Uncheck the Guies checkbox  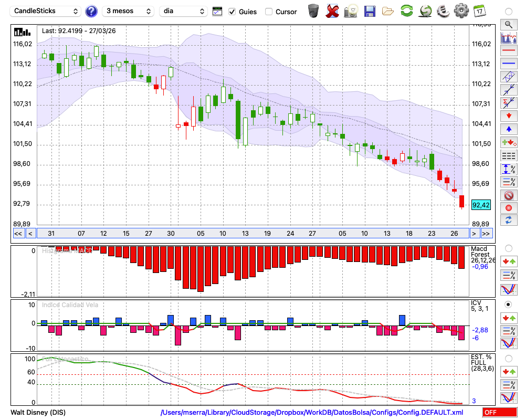[233, 12]
